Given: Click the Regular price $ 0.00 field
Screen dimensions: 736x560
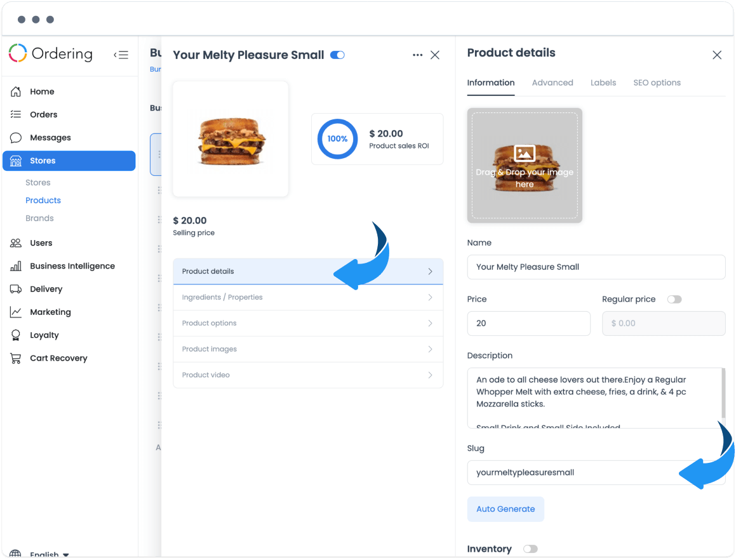Looking at the screenshot, I should [664, 323].
